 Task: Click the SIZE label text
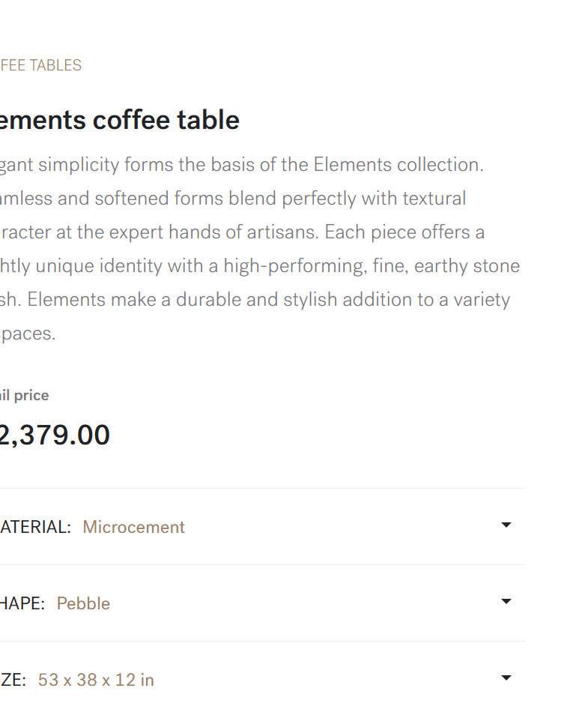pyautogui.click(x=13, y=680)
